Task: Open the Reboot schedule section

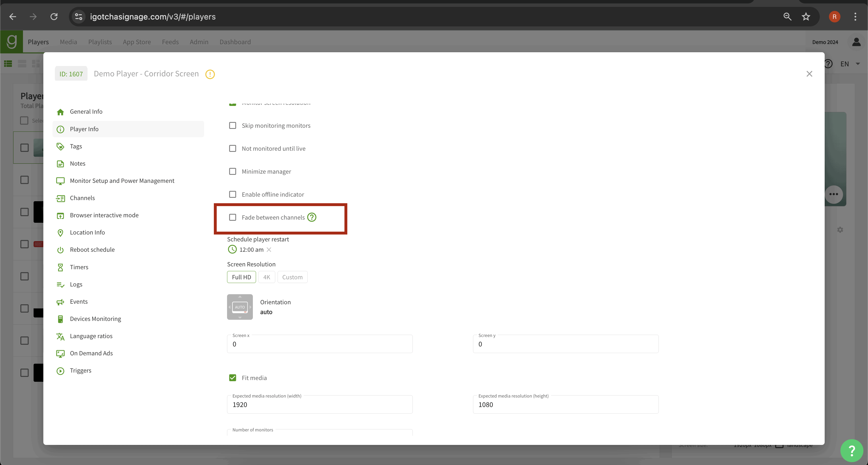Action: pos(92,250)
